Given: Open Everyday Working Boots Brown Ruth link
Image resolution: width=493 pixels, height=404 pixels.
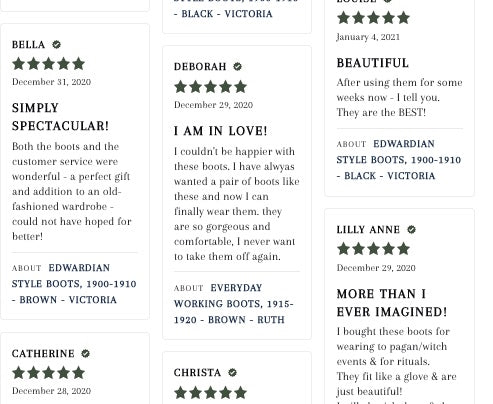Looking at the screenshot, I should pyautogui.click(x=233, y=304).
